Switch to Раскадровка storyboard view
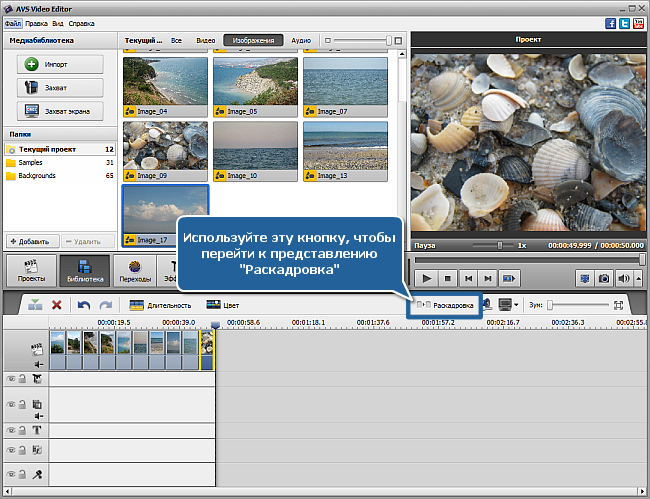The width and height of the screenshot is (650, 499). (445, 304)
